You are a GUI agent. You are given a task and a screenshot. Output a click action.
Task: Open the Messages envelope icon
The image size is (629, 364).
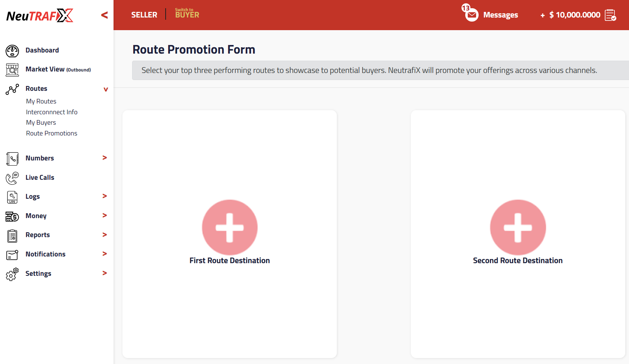coord(472,15)
